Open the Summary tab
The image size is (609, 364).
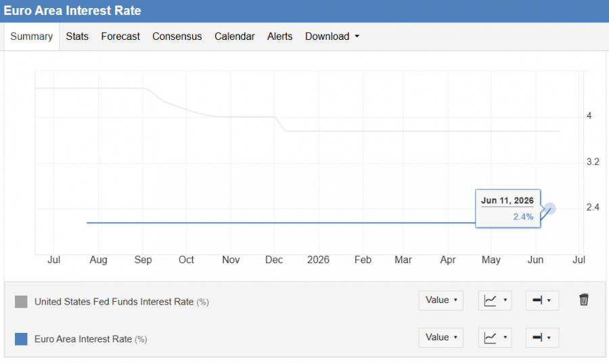coord(31,37)
